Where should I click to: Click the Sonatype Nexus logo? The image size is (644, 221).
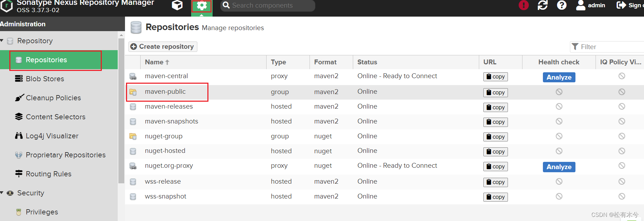7,6
